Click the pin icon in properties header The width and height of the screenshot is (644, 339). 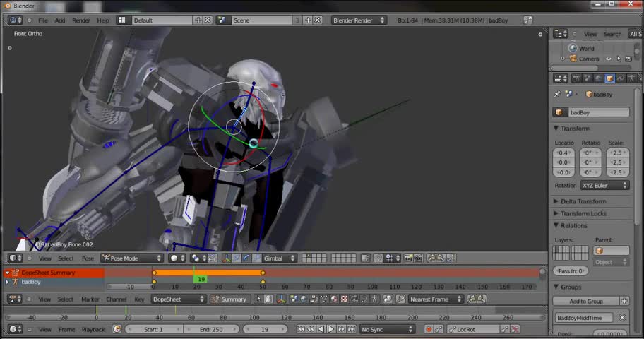[557, 94]
